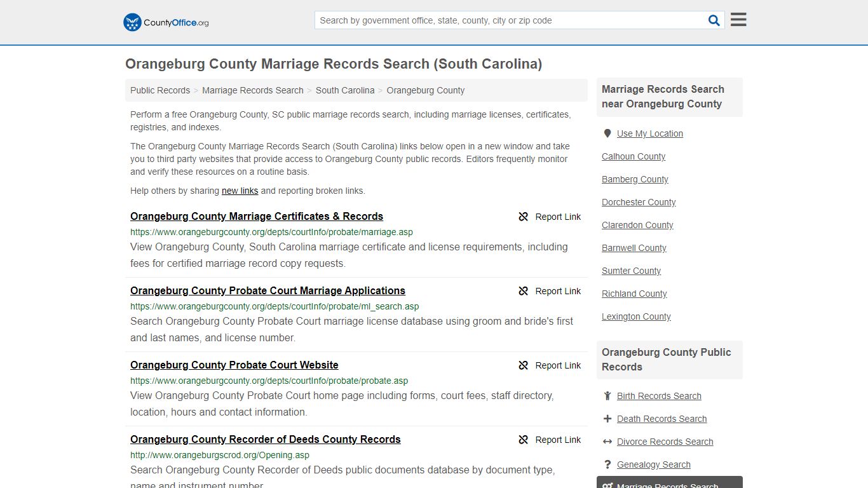Go to South Carolina breadcrumb
This screenshot has width=868, height=488.
345,90
